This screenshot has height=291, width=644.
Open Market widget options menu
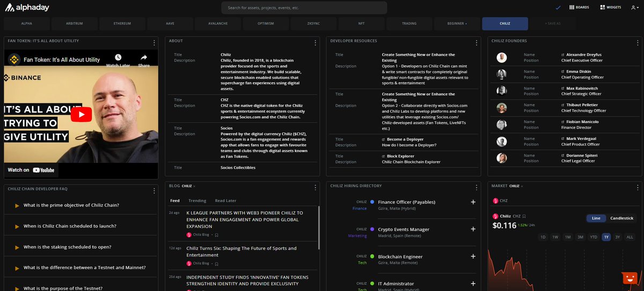point(637,187)
